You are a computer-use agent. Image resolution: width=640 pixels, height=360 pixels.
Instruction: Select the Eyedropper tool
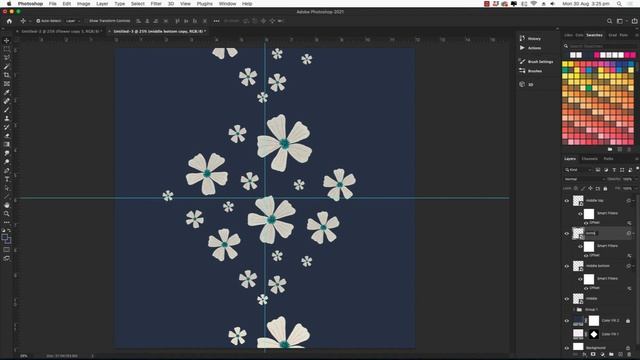[7, 92]
